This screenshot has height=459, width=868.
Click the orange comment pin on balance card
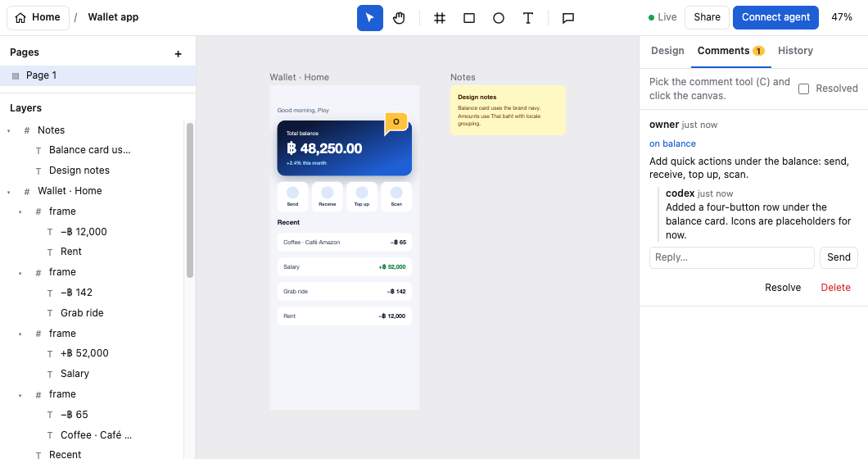pyautogui.click(x=396, y=123)
